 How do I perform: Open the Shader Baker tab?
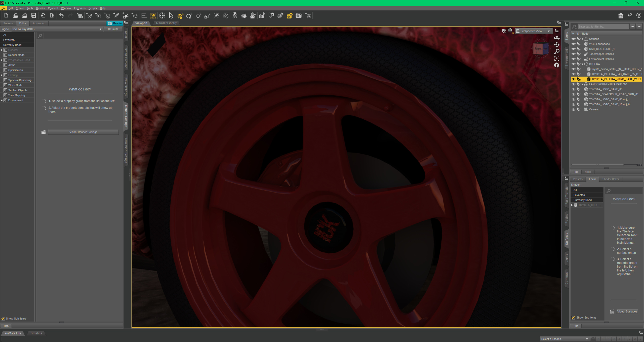(x=610, y=179)
